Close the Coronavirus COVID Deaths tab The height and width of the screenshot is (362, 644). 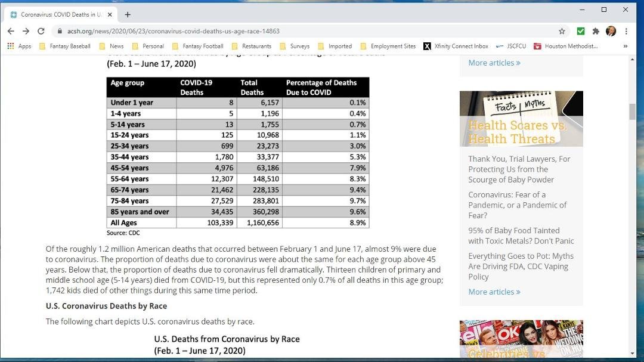click(x=110, y=15)
